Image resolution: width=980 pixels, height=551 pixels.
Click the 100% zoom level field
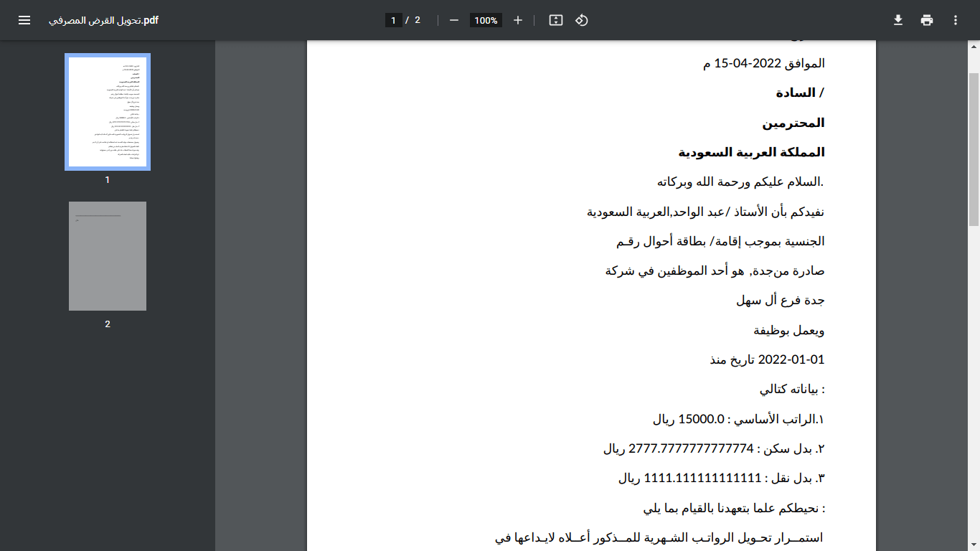(x=486, y=20)
